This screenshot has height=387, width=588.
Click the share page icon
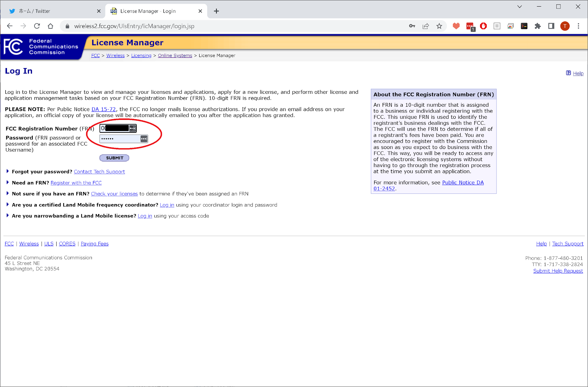[x=426, y=26]
